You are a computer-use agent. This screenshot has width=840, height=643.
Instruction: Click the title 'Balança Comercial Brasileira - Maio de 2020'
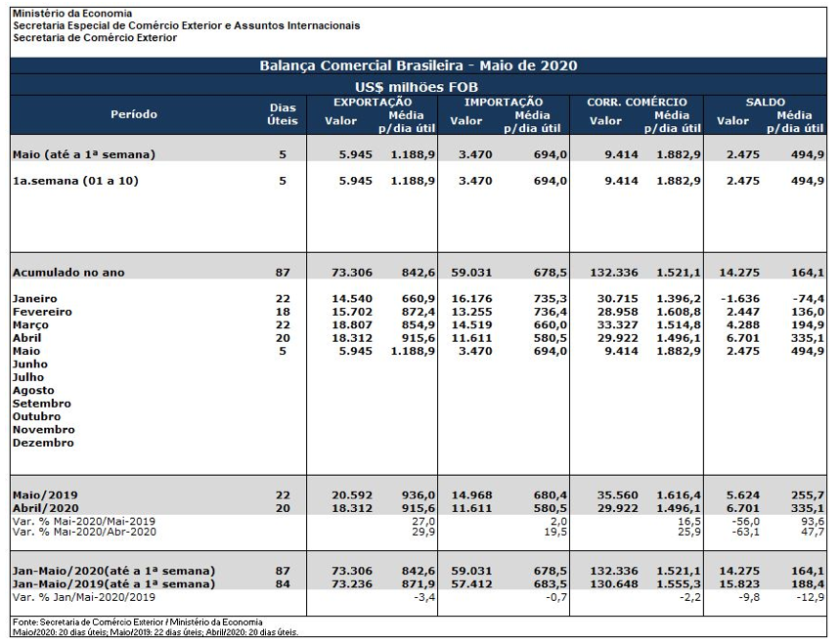click(x=418, y=66)
